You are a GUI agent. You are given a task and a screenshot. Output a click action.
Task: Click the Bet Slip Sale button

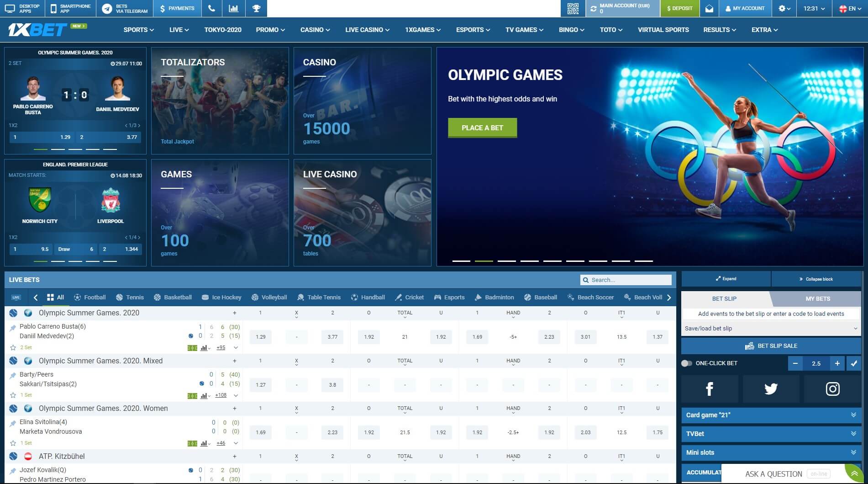point(771,346)
